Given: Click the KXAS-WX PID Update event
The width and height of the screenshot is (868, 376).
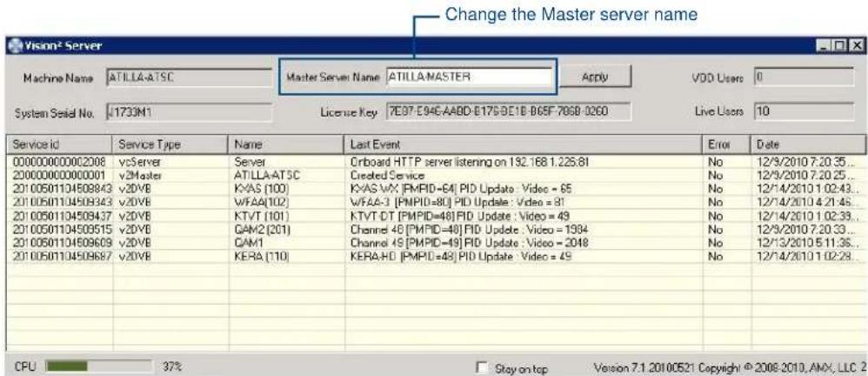Looking at the screenshot, I should click(x=461, y=189).
